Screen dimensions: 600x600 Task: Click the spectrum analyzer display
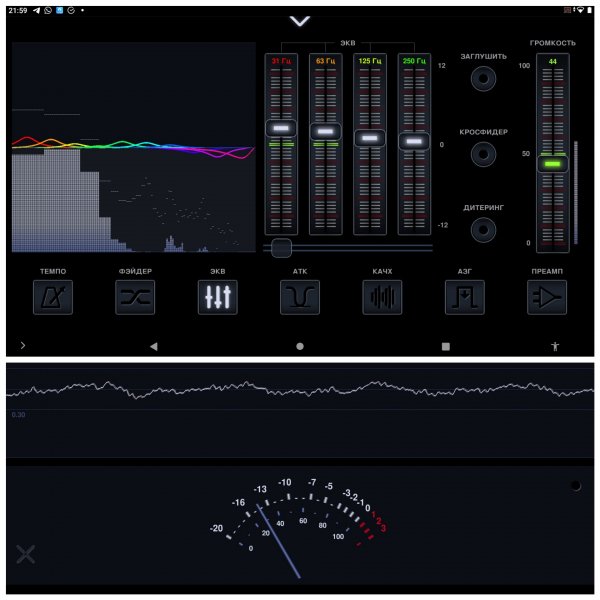tap(134, 147)
